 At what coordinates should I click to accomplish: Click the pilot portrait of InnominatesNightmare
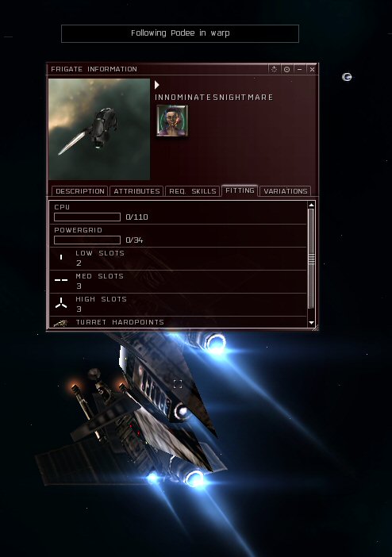[172, 121]
